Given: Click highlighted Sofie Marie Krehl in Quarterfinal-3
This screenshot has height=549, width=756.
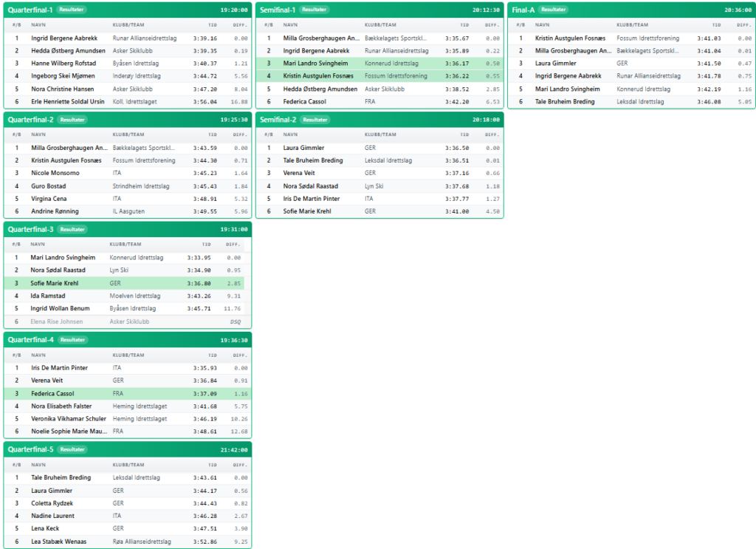Looking at the screenshot, I should (x=54, y=283).
